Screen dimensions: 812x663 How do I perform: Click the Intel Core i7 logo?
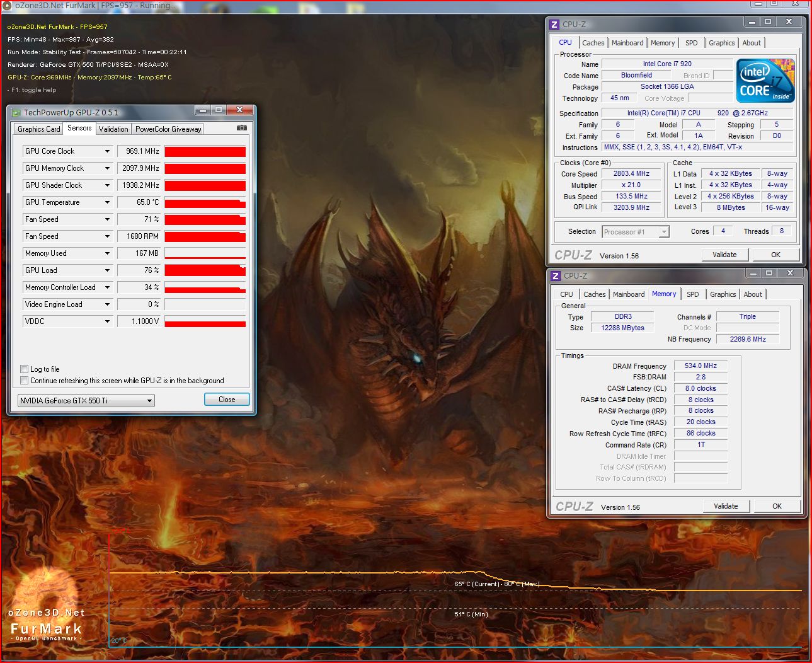(x=765, y=81)
